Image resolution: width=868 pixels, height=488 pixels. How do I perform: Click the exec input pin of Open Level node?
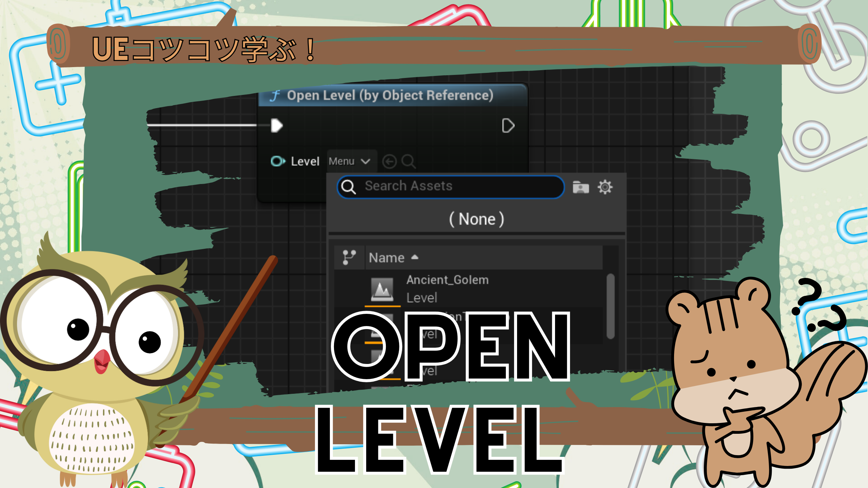(277, 125)
